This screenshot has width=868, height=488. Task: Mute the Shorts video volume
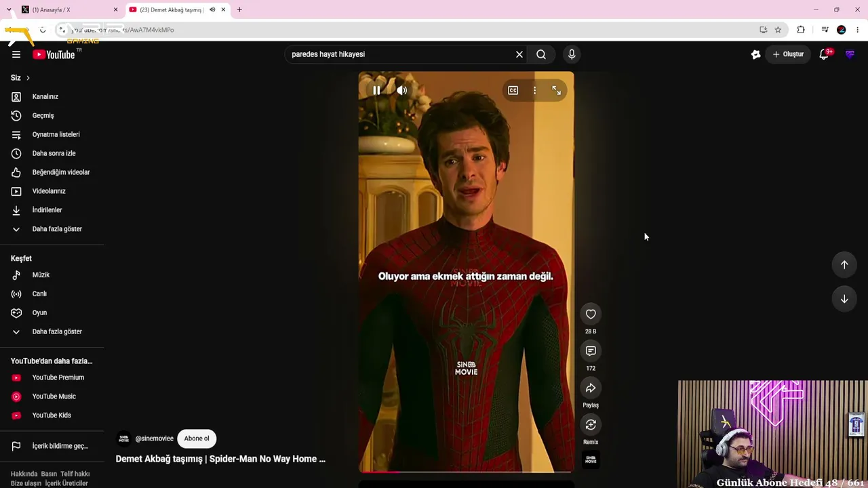coord(402,90)
